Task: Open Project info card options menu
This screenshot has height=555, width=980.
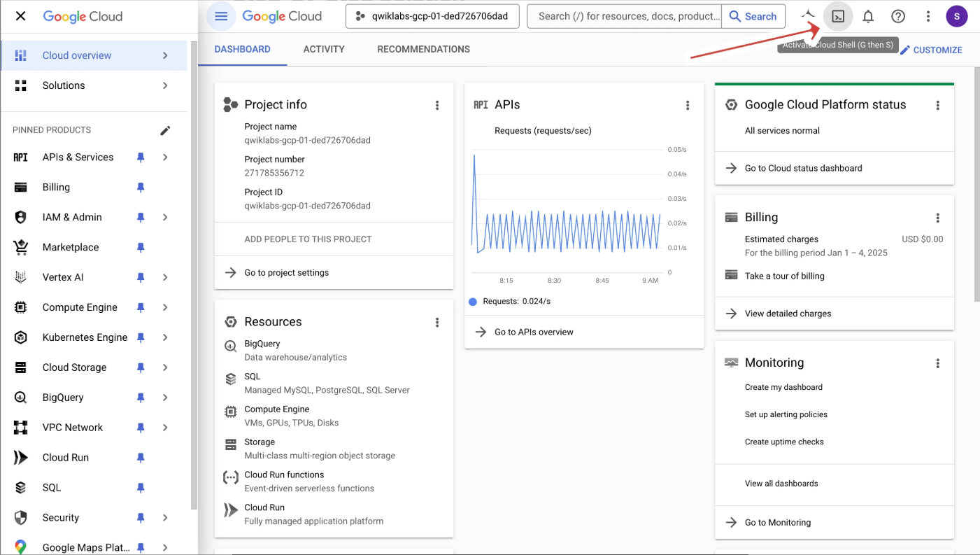Action: [x=437, y=105]
